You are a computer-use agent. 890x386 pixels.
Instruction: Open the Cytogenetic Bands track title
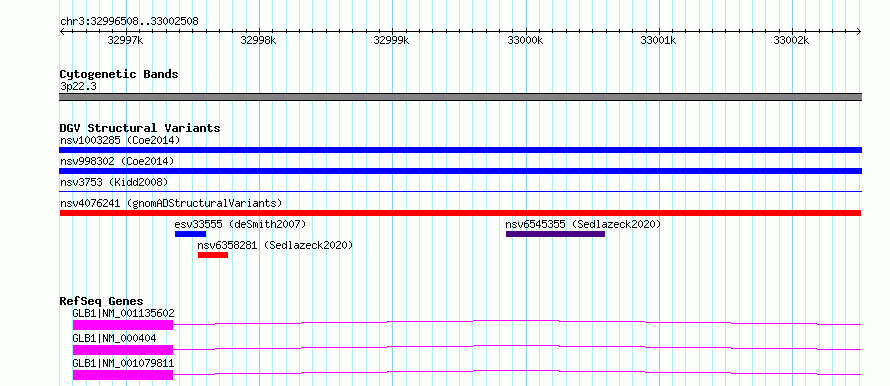point(119,74)
